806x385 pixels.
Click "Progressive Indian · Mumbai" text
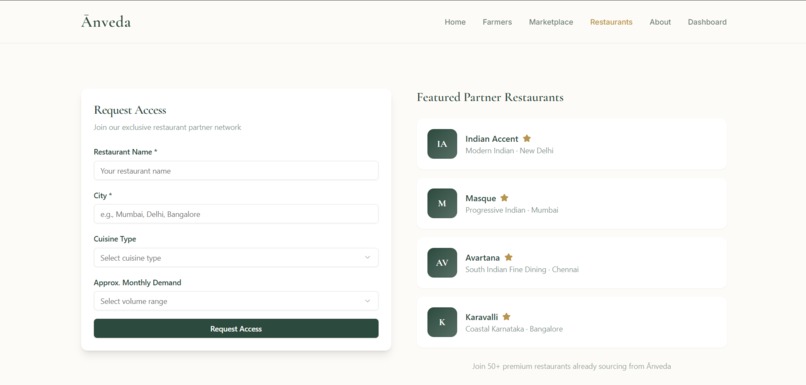coord(512,210)
